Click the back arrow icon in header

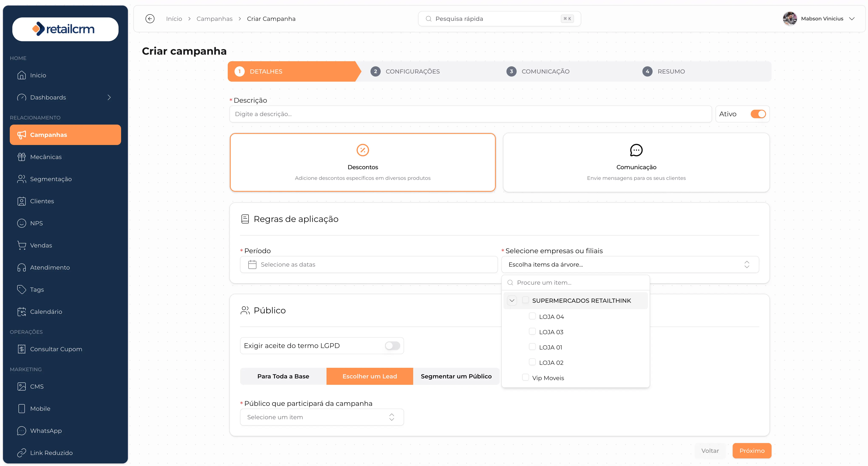(x=150, y=18)
